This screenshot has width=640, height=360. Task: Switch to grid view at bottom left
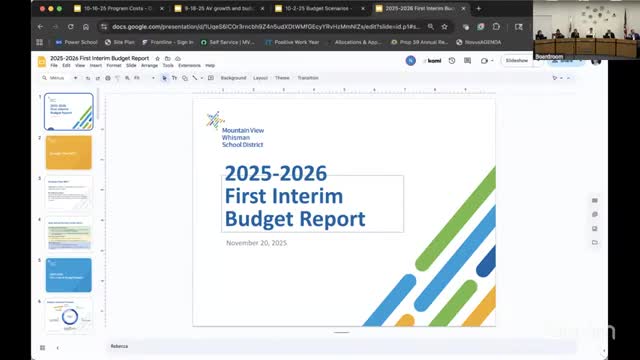tap(42, 348)
